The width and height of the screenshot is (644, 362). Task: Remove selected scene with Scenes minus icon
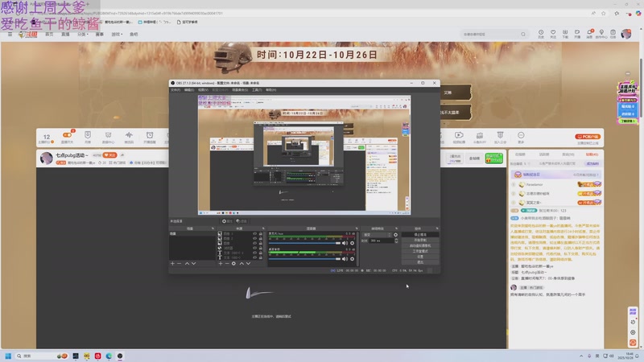(179, 264)
